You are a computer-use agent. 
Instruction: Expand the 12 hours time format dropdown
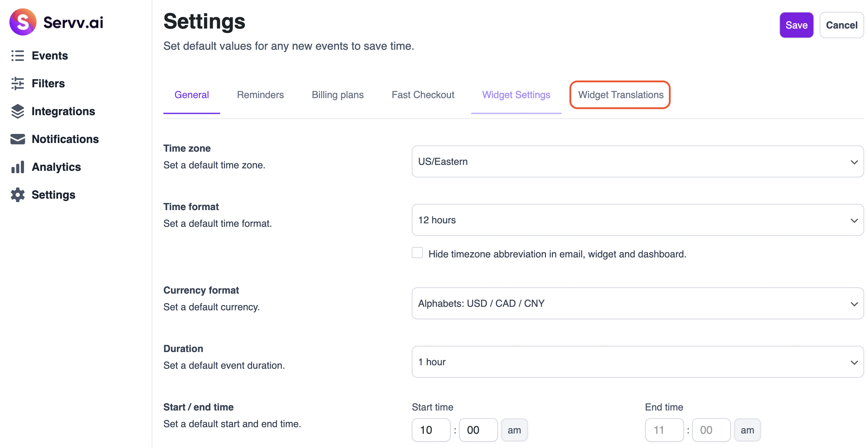pyautogui.click(x=637, y=220)
